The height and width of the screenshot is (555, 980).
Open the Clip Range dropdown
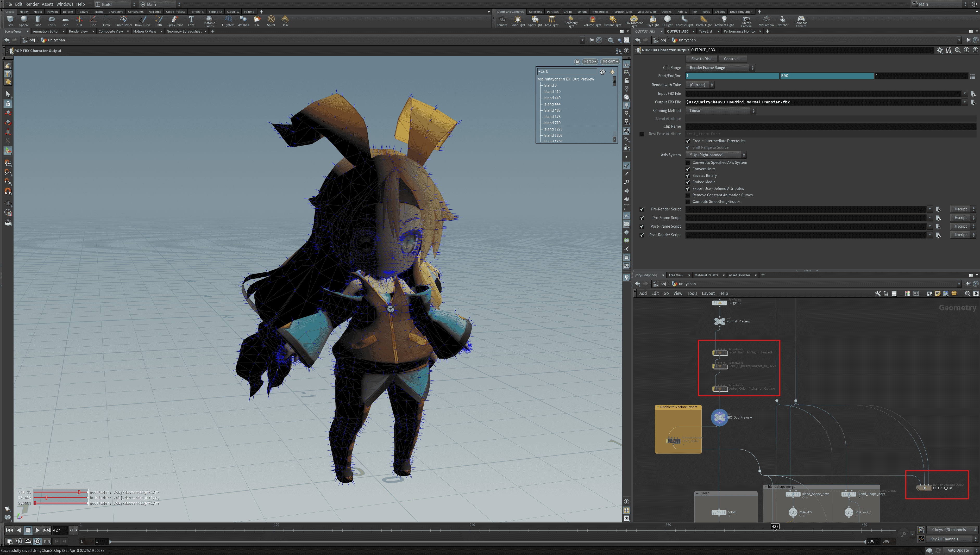pyautogui.click(x=720, y=68)
